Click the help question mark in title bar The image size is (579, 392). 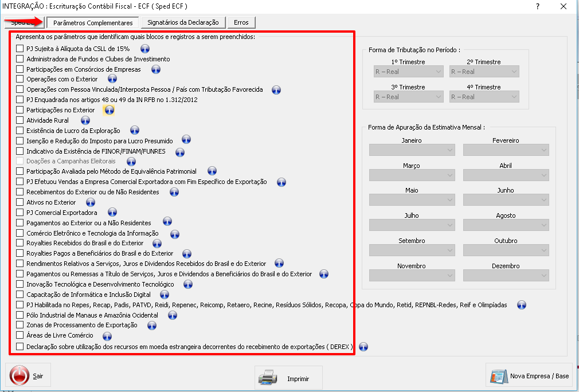(x=537, y=6)
